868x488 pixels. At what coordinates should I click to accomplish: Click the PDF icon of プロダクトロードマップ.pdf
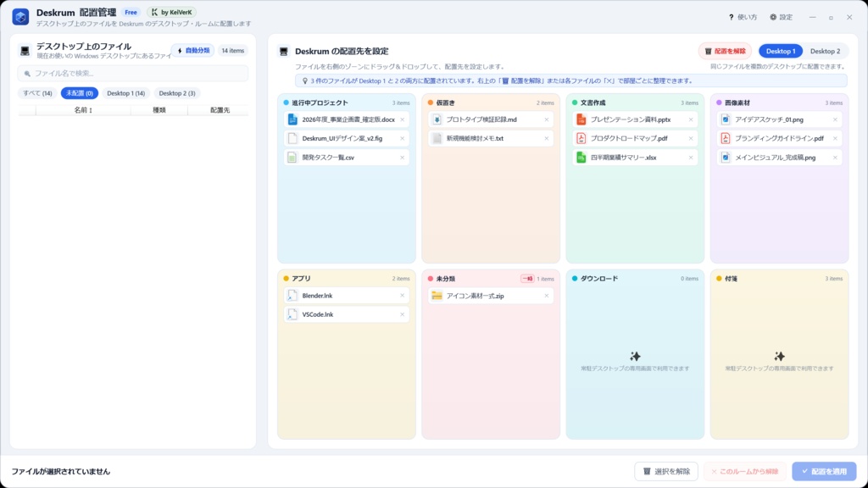[x=581, y=138]
